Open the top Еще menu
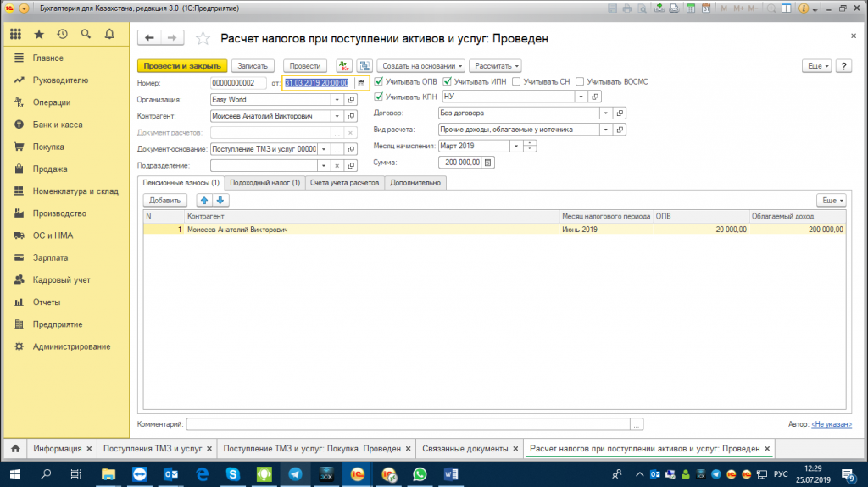Viewport: 868px width, 487px height. [817, 66]
